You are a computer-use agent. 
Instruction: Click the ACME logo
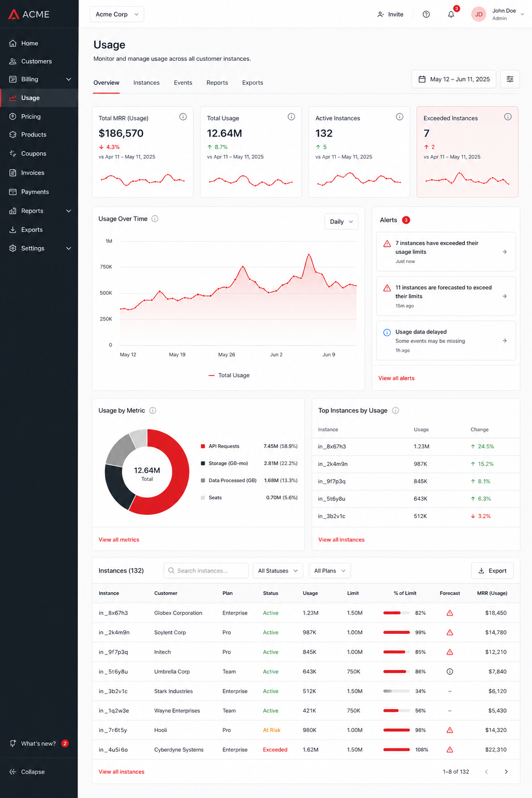coord(29,15)
